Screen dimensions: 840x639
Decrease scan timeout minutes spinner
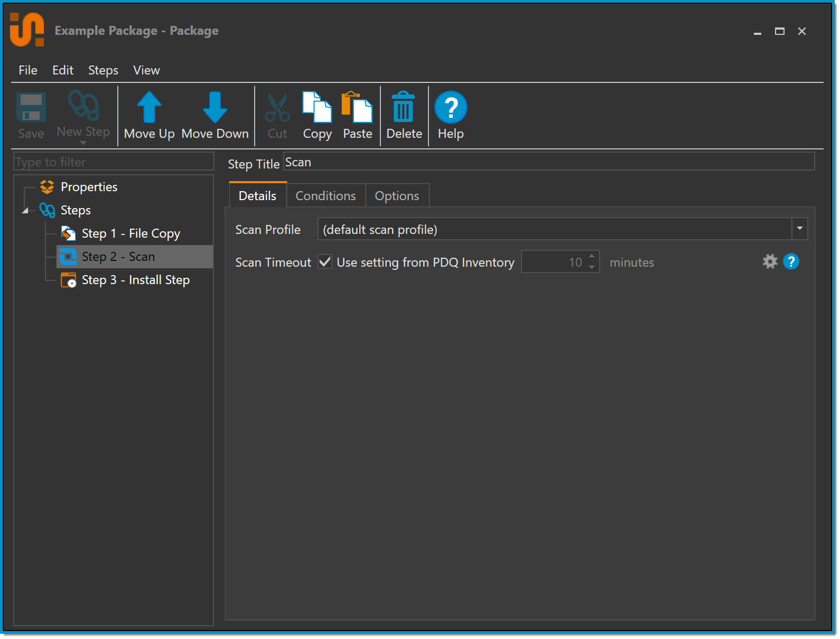[592, 267]
